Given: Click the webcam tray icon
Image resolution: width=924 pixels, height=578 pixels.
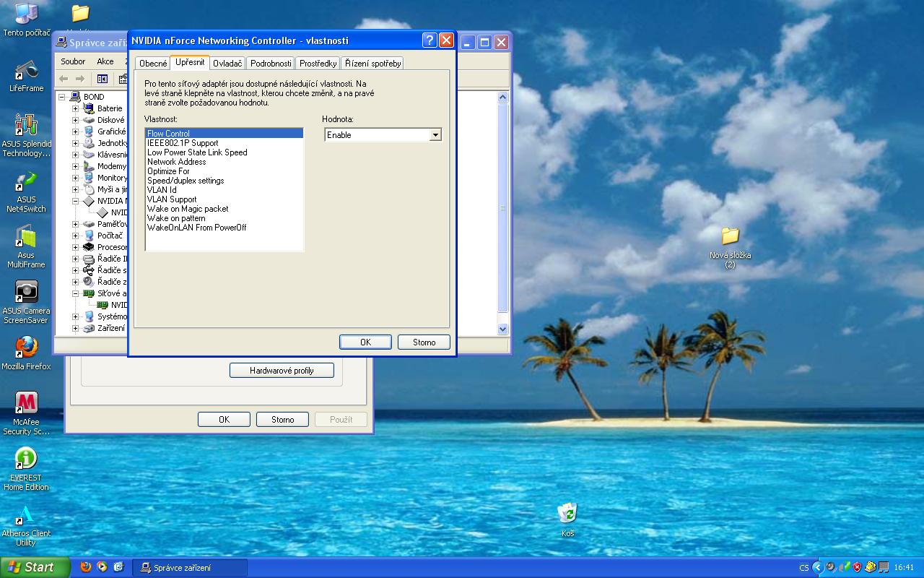Looking at the screenshot, I should point(831,567).
